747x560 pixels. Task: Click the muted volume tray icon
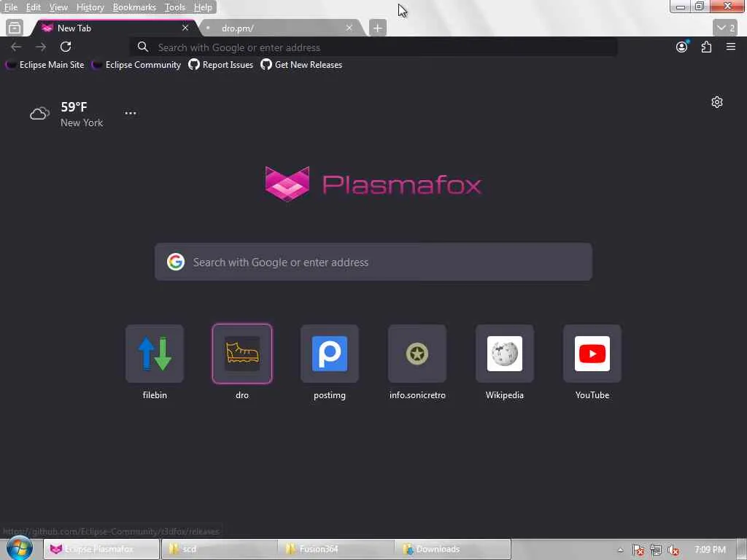pyautogui.click(x=673, y=551)
